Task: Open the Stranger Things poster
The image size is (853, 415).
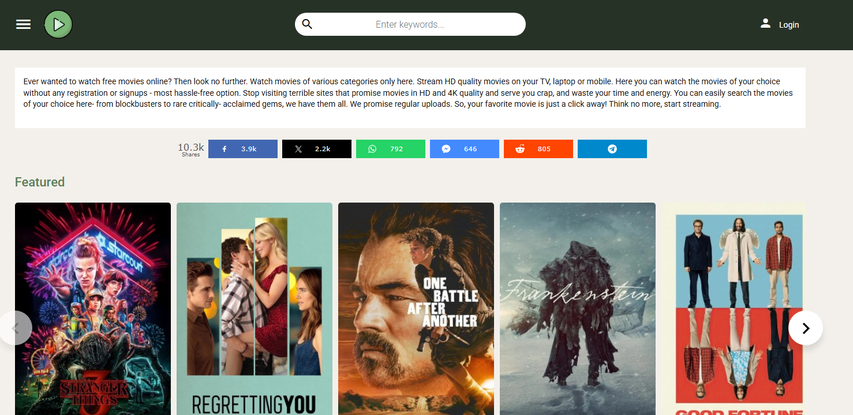Action: tap(92, 309)
